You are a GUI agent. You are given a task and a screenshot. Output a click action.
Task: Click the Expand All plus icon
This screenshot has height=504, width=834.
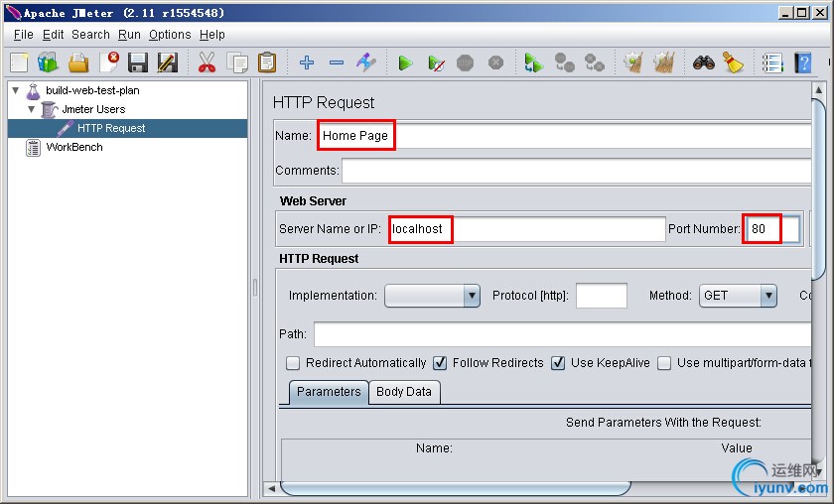(307, 63)
